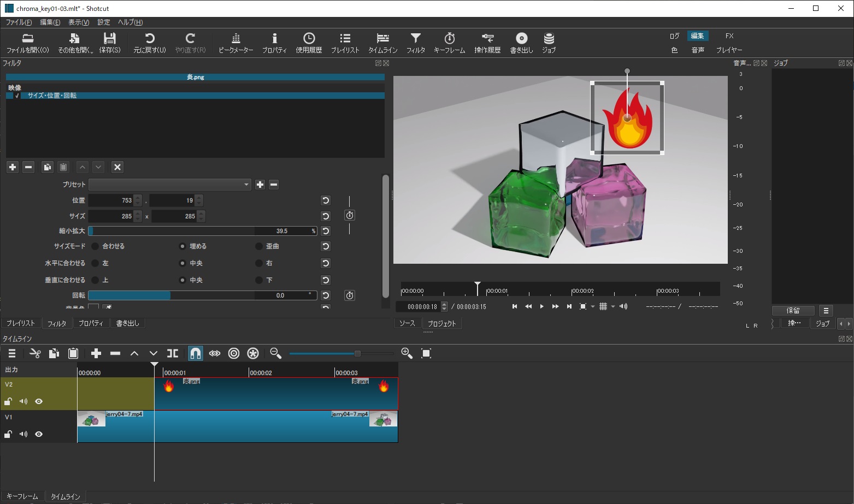Undo with 元に戻す button
This screenshot has width=854, height=504.
[150, 43]
